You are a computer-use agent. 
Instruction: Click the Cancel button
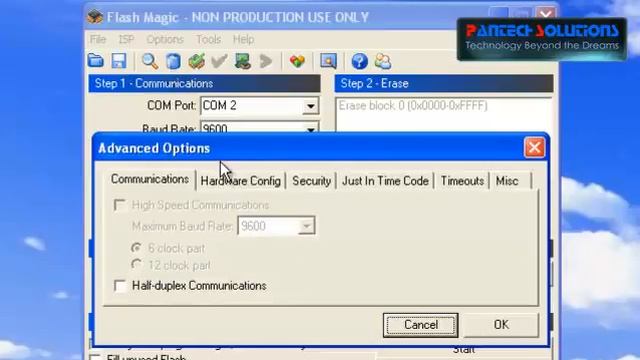[x=420, y=325]
